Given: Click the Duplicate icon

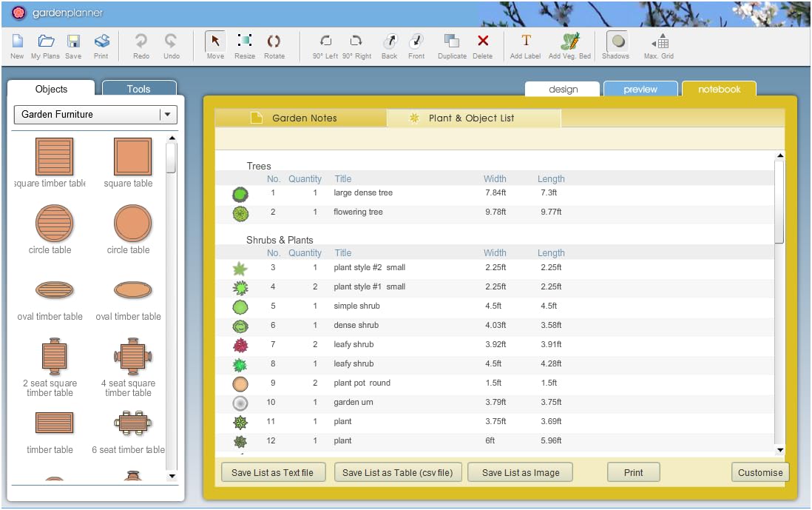Looking at the screenshot, I should coord(452,41).
